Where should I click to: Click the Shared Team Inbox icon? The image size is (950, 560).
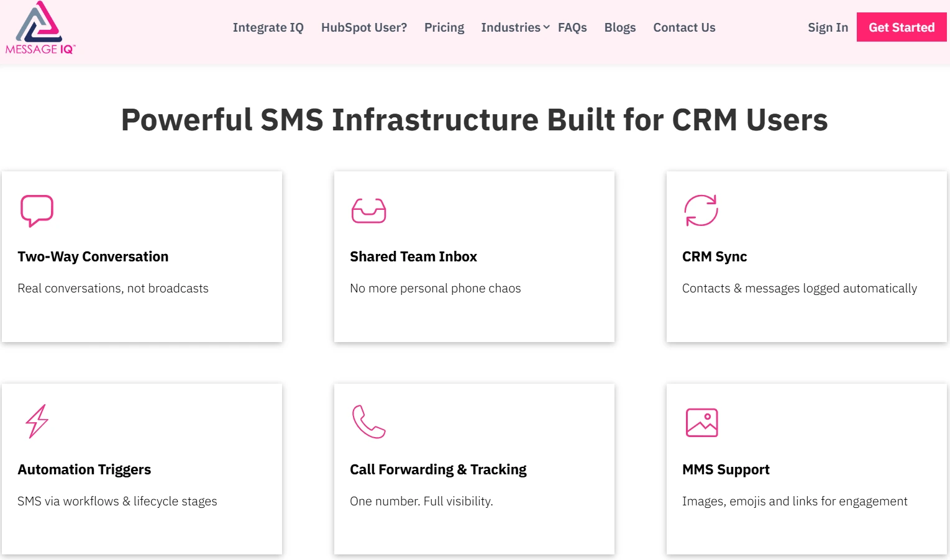click(368, 210)
